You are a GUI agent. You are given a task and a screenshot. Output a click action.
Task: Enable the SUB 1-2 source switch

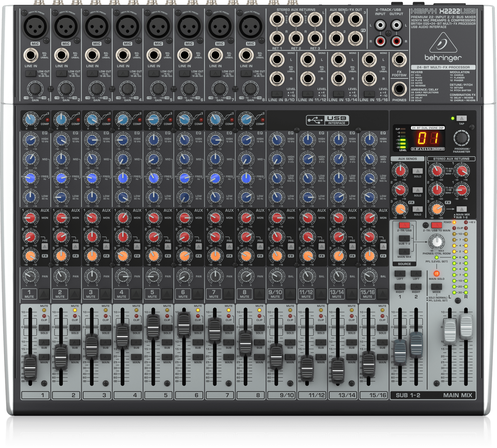click(404, 239)
